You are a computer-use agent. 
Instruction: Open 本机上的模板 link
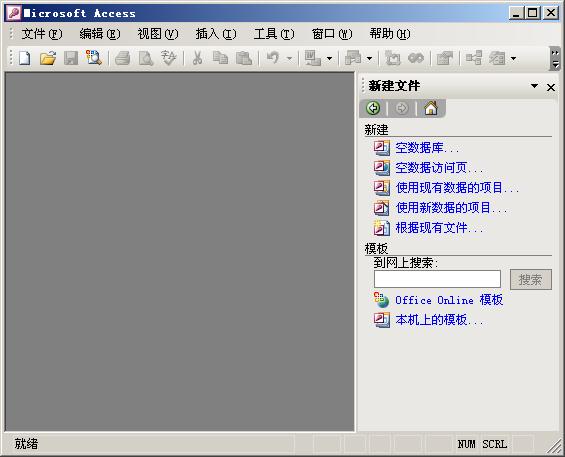[x=439, y=320]
